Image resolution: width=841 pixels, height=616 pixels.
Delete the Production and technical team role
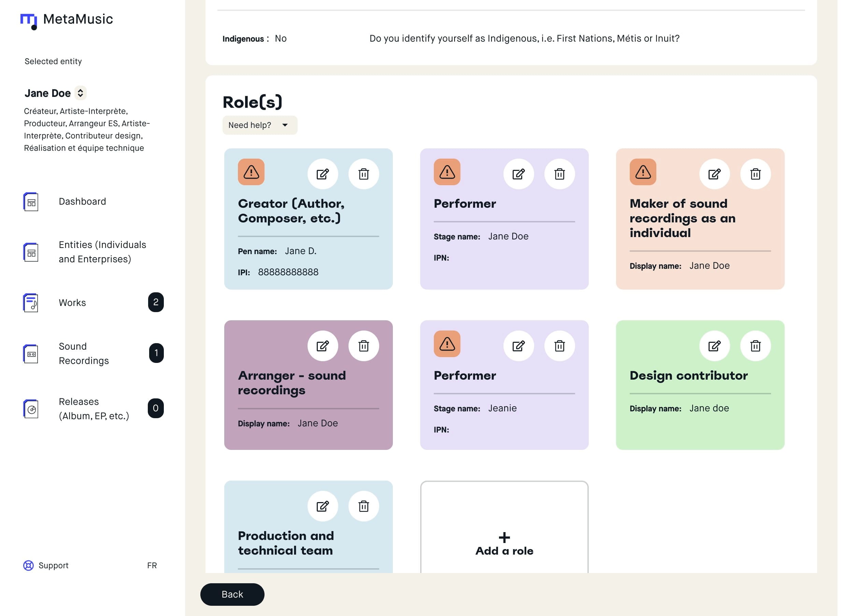364,507
